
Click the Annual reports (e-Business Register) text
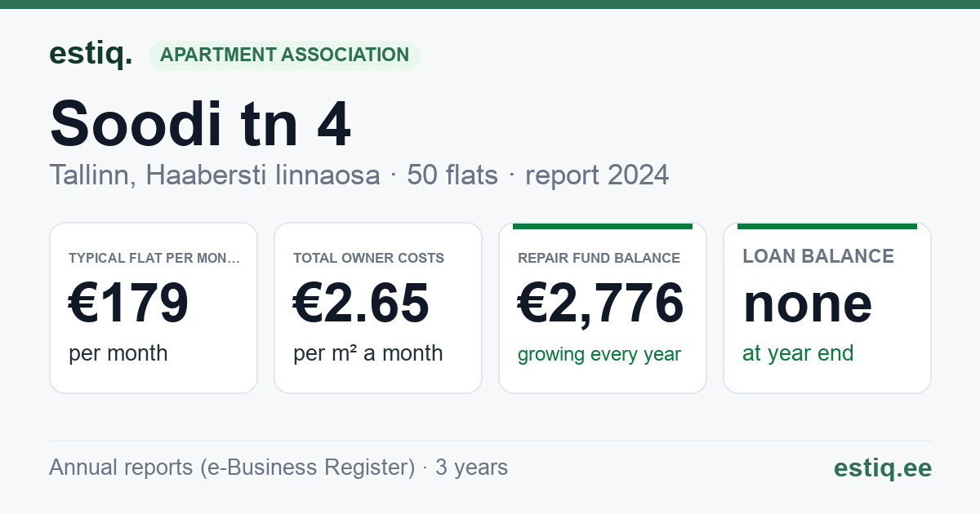[232, 467]
